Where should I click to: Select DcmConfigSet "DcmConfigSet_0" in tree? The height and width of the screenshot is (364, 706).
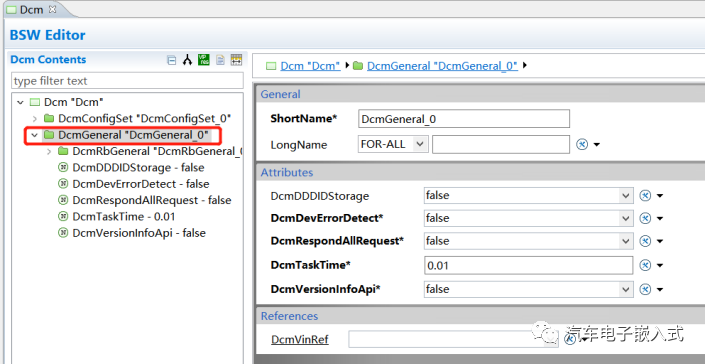click(x=145, y=118)
